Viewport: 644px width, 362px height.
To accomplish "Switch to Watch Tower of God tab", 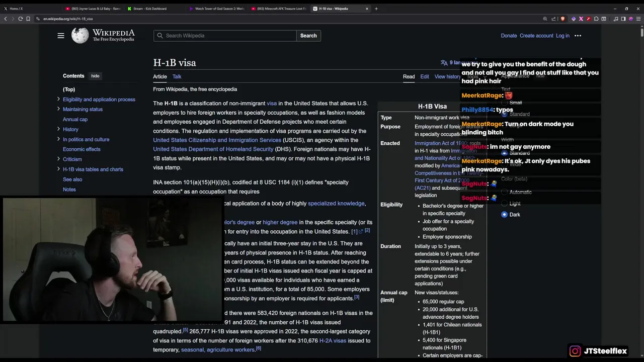I will coord(216,9).
